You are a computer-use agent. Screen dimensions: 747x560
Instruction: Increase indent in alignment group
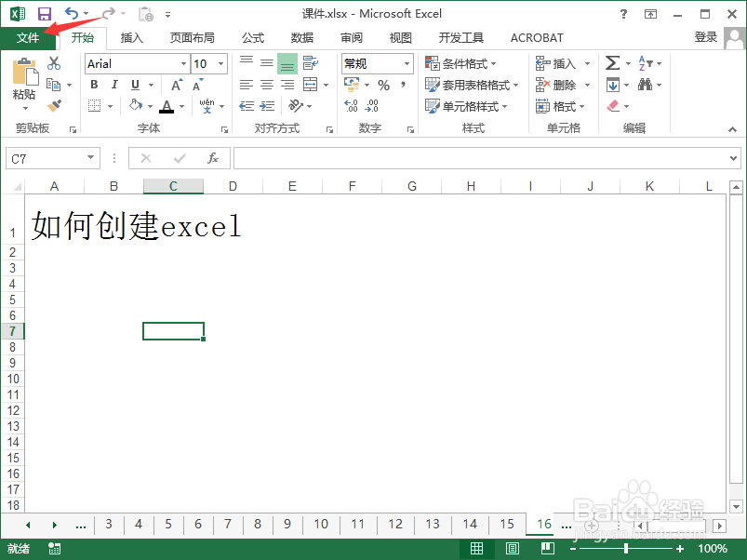267,106
